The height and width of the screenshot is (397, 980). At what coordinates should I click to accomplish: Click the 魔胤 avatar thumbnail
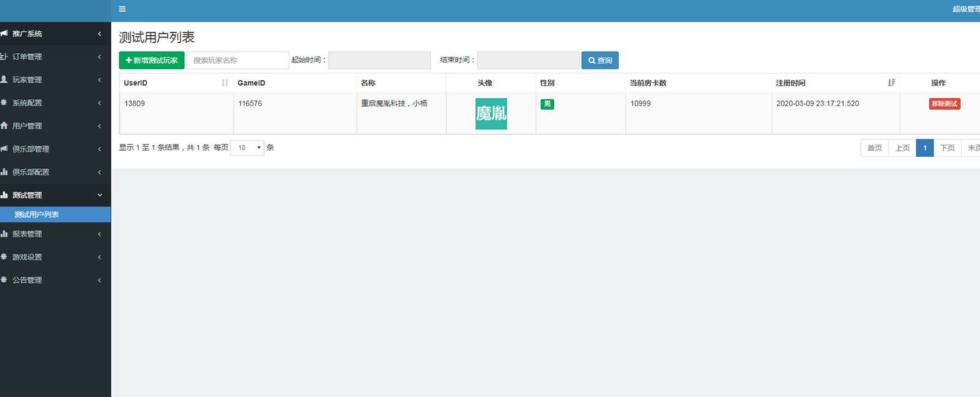tap(491, 113)
